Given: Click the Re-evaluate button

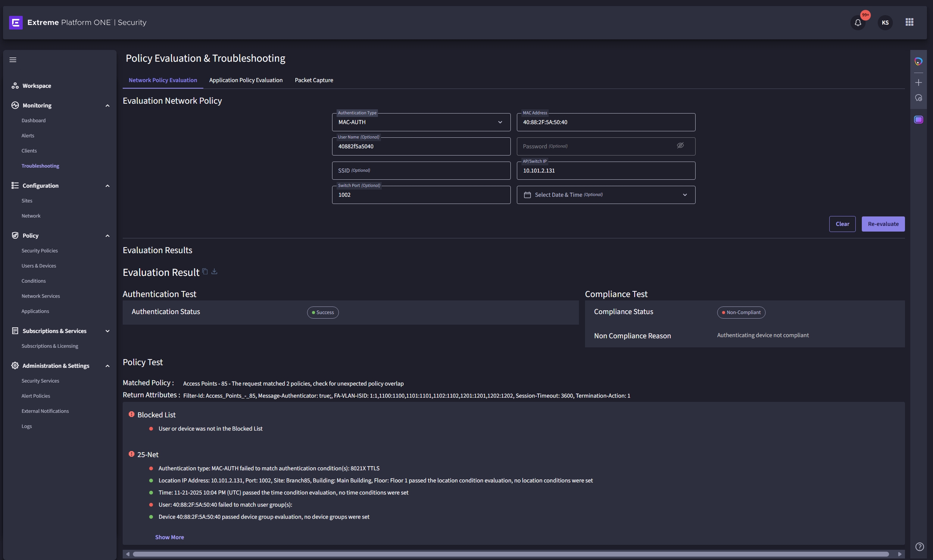Looking at the screenshot, I should tap(883, 224).
